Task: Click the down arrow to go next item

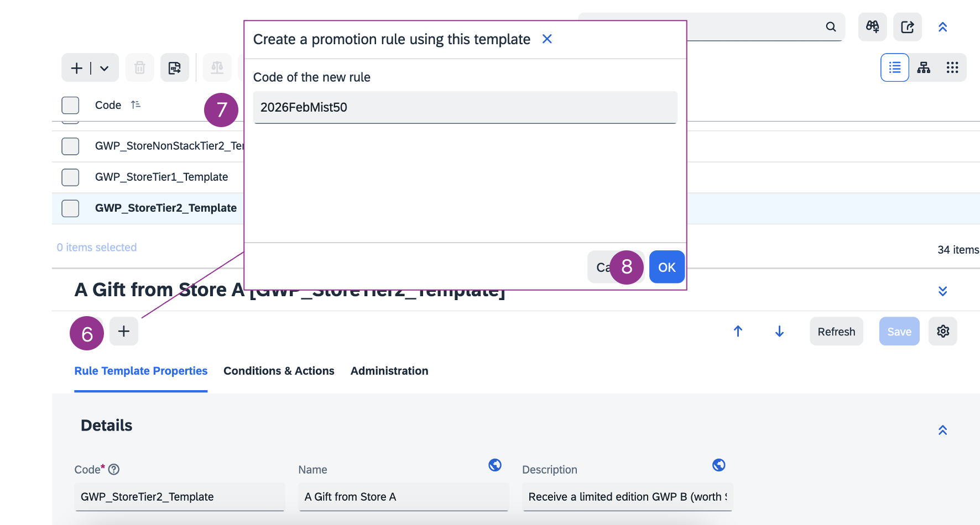Action: point(779,331)
